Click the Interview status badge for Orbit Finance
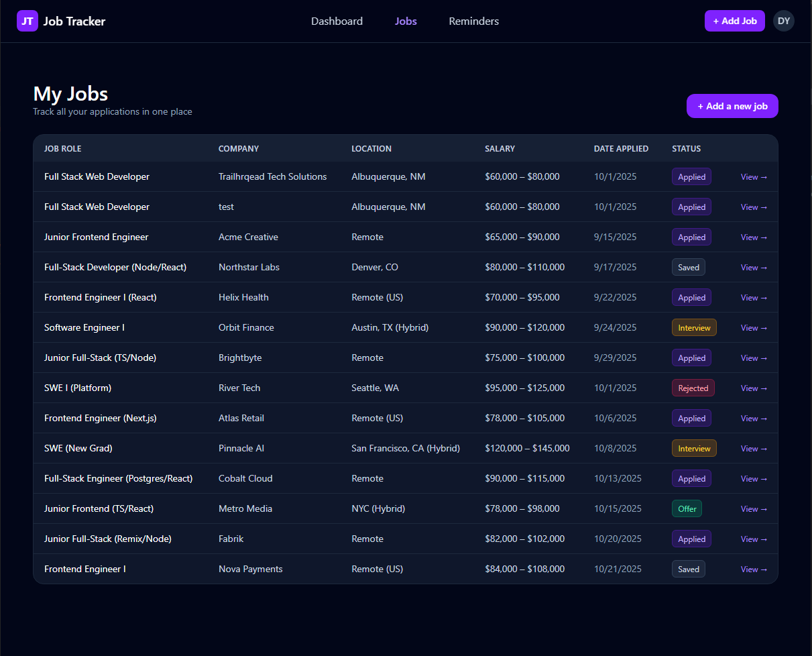Screen dimensions: 812x656 tap(693, 327)
